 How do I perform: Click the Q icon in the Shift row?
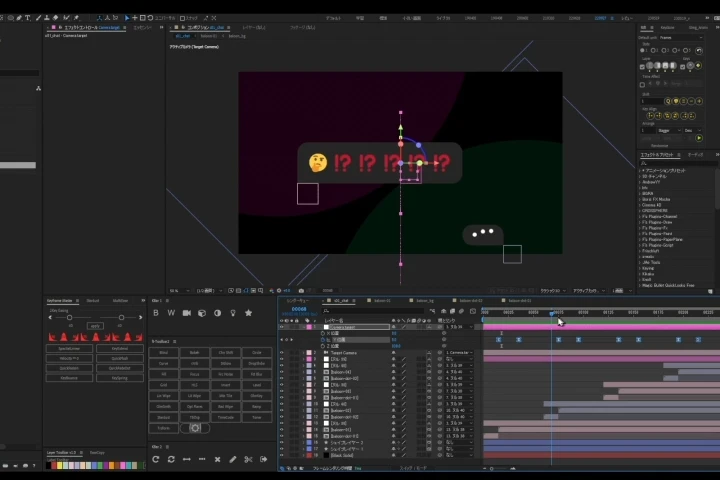point(668,101)
